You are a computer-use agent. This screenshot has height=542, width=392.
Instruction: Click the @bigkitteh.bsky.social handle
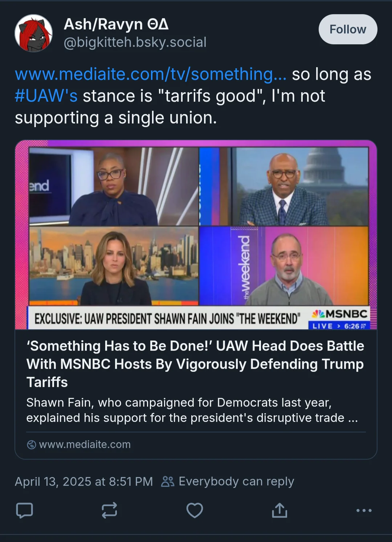tap(135, 42)
